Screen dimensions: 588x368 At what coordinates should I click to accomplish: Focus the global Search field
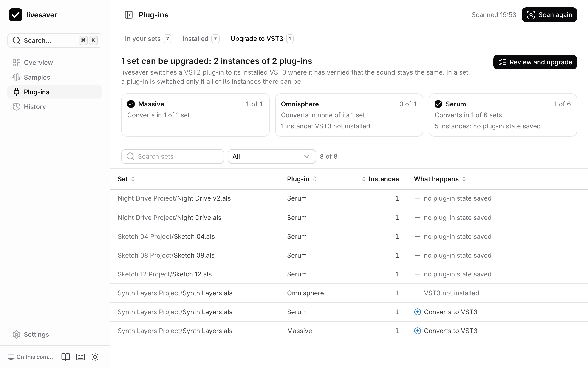click(55, 40)
